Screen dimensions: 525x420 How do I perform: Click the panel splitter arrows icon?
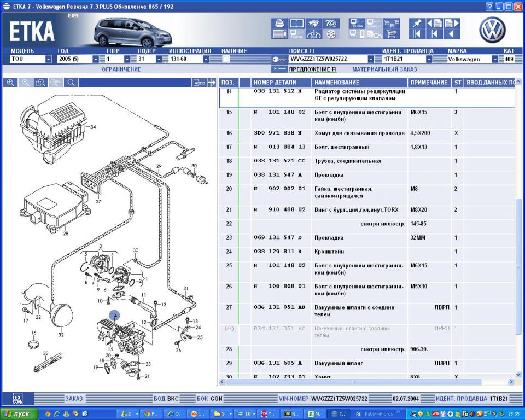212,83
